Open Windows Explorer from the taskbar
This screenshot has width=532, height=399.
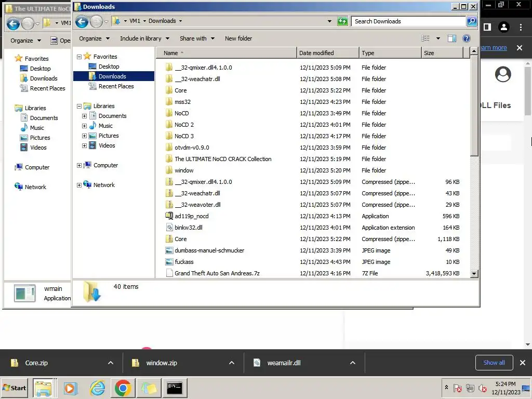coord(43,388)
